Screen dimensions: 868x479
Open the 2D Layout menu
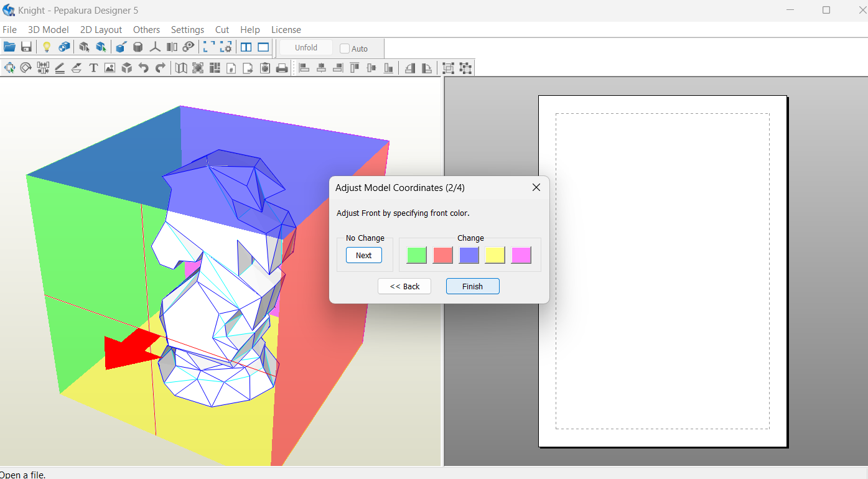tap(101, 30)
